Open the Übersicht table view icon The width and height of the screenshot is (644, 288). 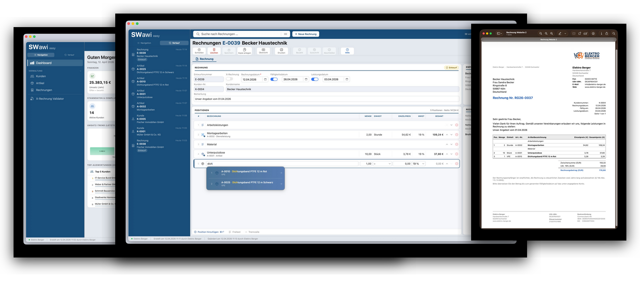pyautogui.click(x=263, y=50)
